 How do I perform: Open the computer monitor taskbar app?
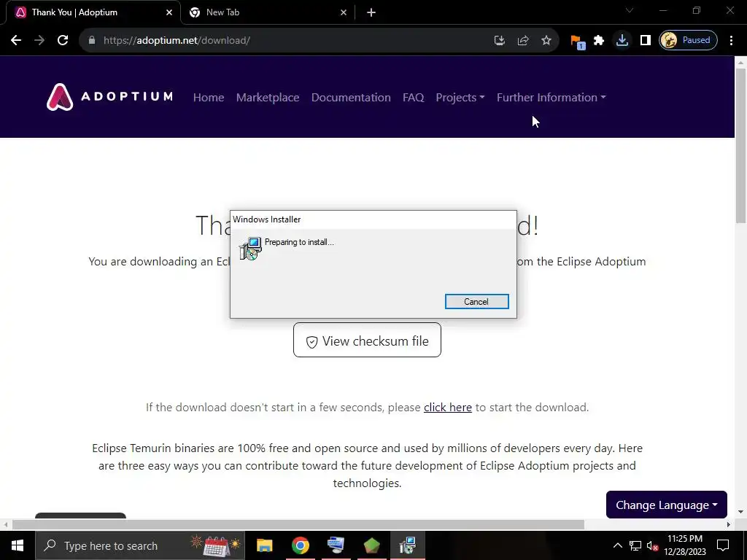[x=336, y=545]
